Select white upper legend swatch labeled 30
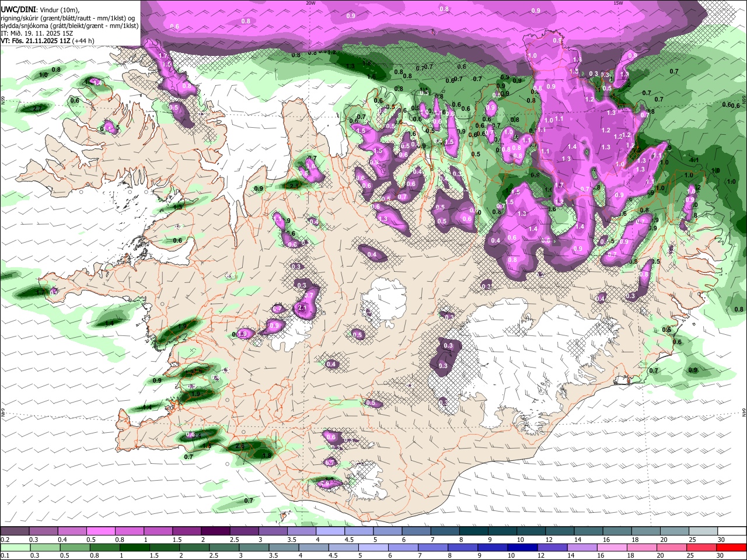747x560 pixels. click(x=731, y=531)
